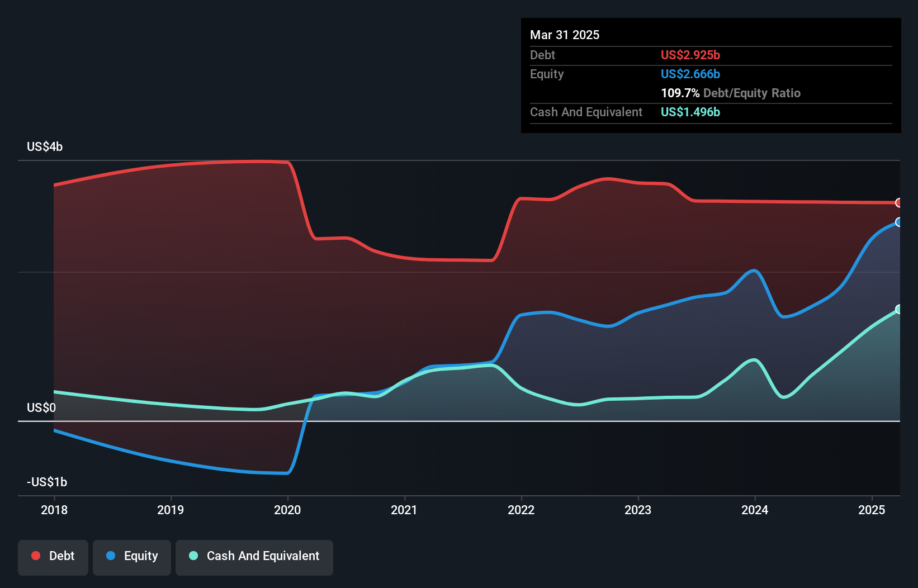
Task: Click the Equity row label in tooltip
Action: [547, 74]
